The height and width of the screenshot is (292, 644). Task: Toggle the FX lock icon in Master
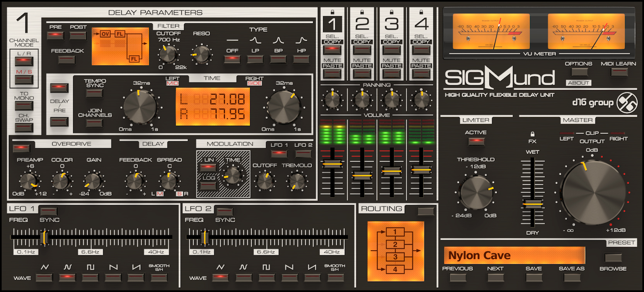point(532,134)
